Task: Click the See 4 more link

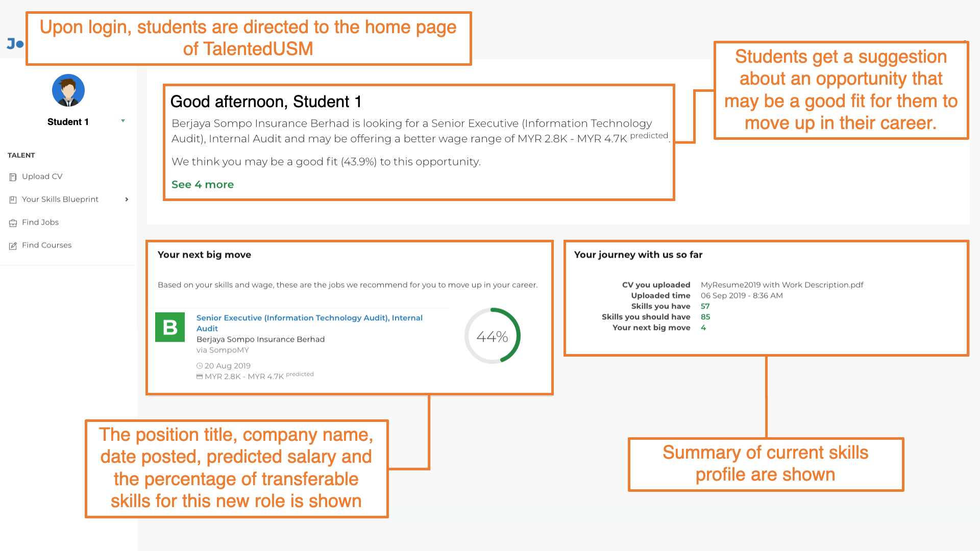Action: (203, 185)
